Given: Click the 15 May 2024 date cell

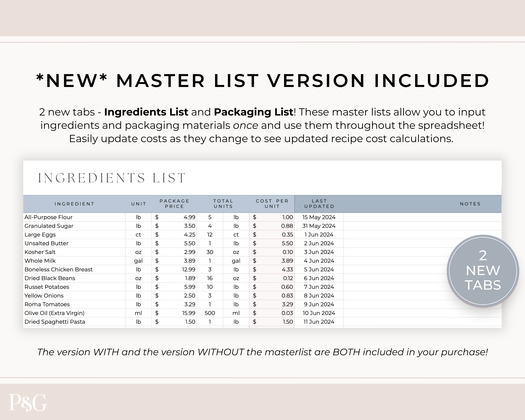Looking at the screenshot, I should tap(319, 217).
